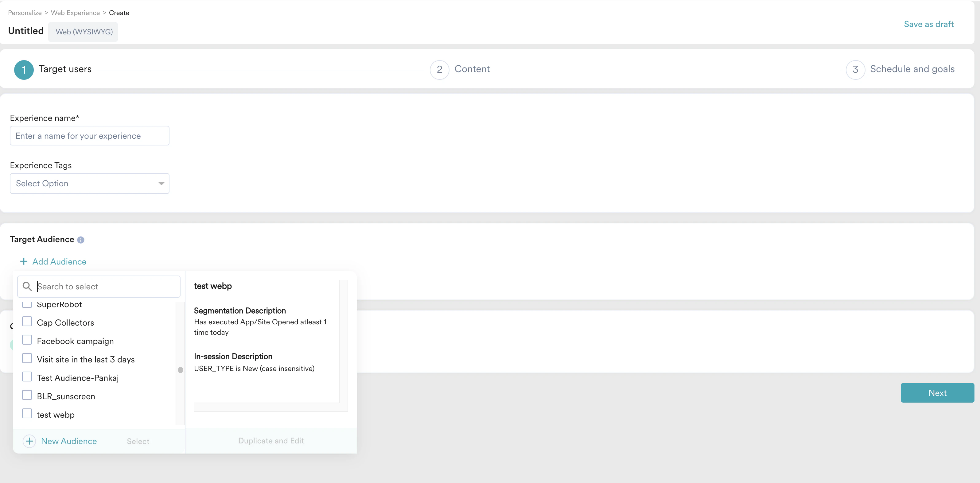Expand the Select Option chevron
The height and width of the screenshot is (483, 980).
pyautogui.click(x=161, y=183)
